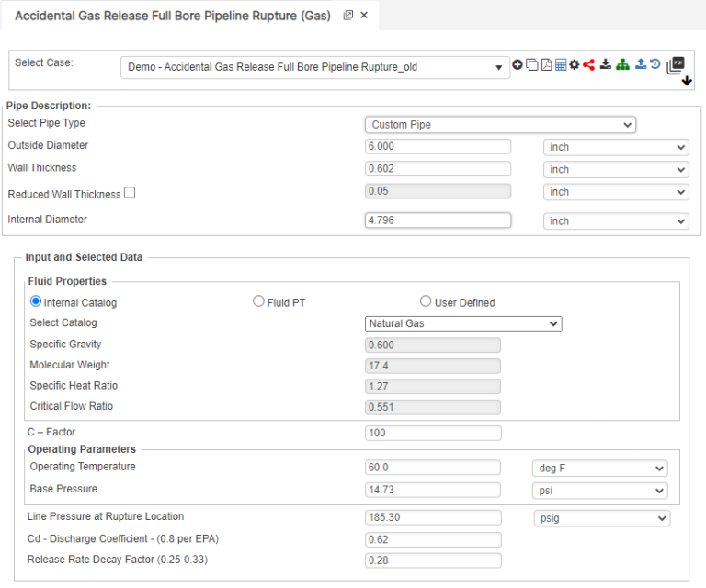Enable the Reduced Wall Thickness checkbox
This screenshot has width=706, height=588.
[x=130, y=193]
